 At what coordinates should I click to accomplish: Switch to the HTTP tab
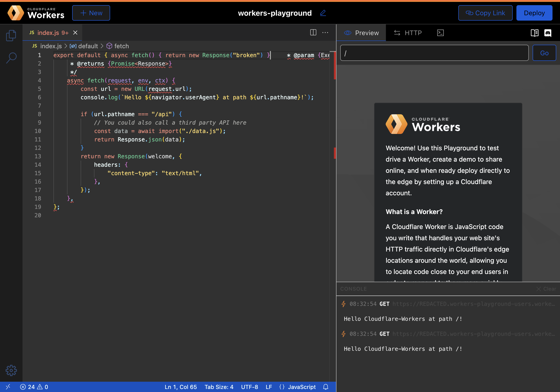408,33
